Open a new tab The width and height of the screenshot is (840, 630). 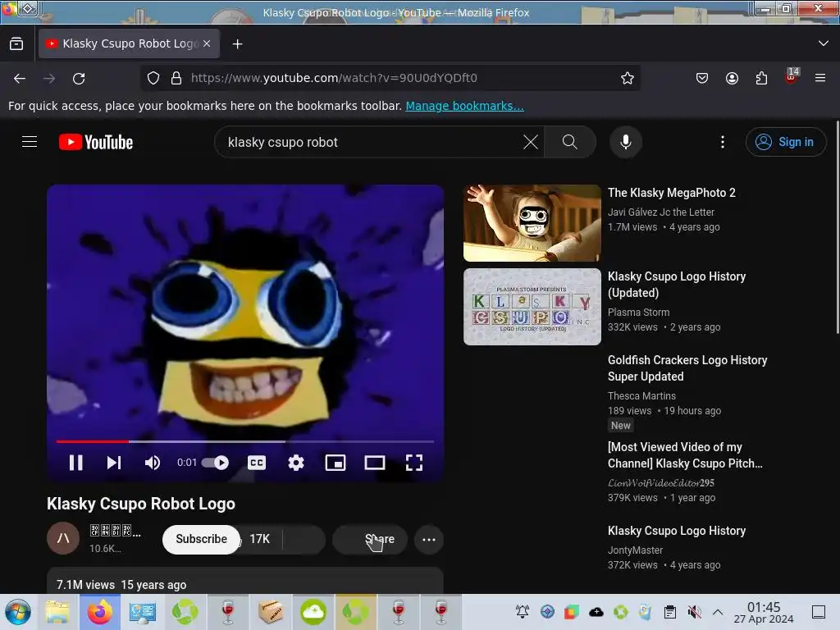(x=237, y=43)
